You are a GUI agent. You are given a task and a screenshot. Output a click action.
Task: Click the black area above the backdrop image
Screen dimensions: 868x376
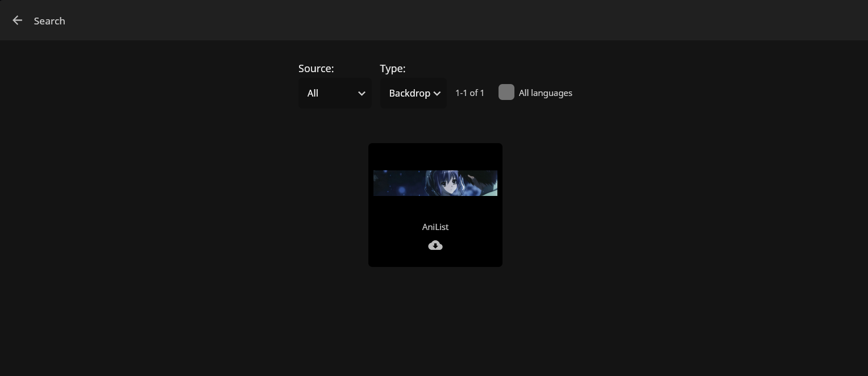pyautogui.click(x=435, y=156)
